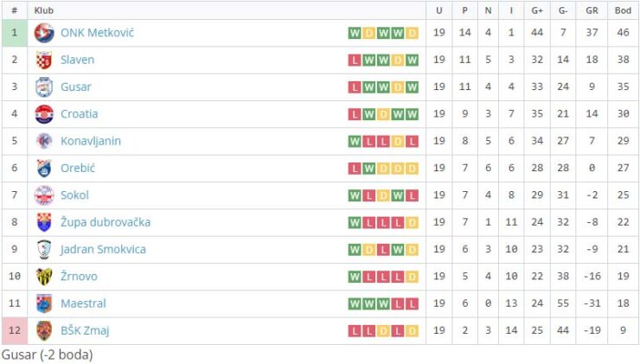Image resolution: width=640 pixels, height=364 pixels.
Task: Click the Konavljanin club logo
Action: coord(44,141)
